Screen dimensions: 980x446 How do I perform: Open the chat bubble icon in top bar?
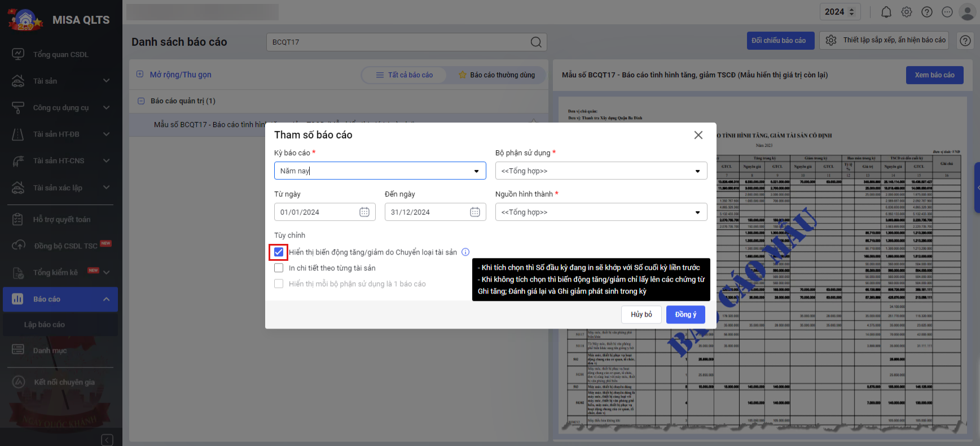[x=947, y=12]
